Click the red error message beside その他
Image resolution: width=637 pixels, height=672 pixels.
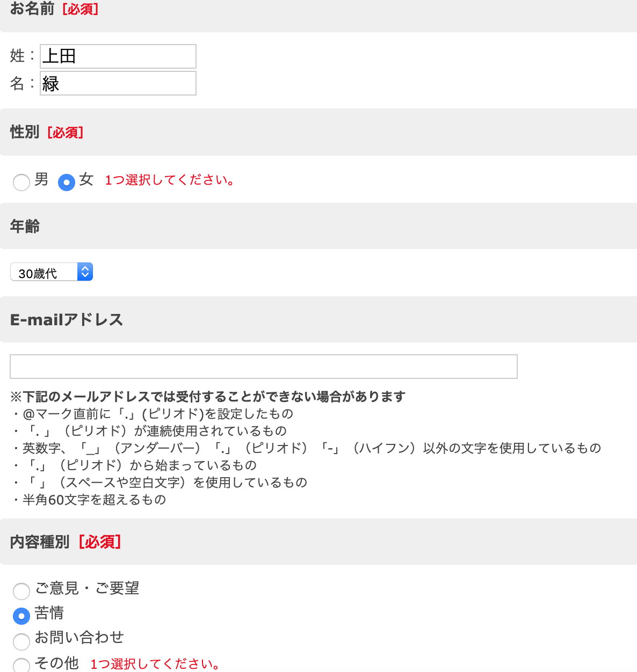click(155, 664)
